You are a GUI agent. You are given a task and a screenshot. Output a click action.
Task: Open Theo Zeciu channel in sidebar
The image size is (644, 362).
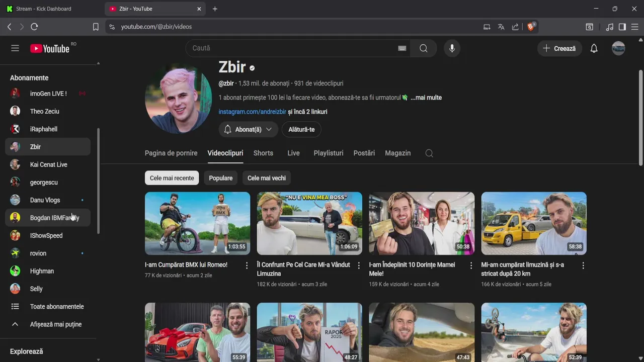[x=48, y=111]
